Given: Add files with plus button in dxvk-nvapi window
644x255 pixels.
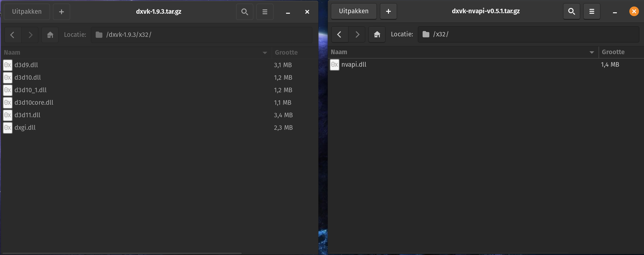Looking at the screenshot, I should [388, 11].
